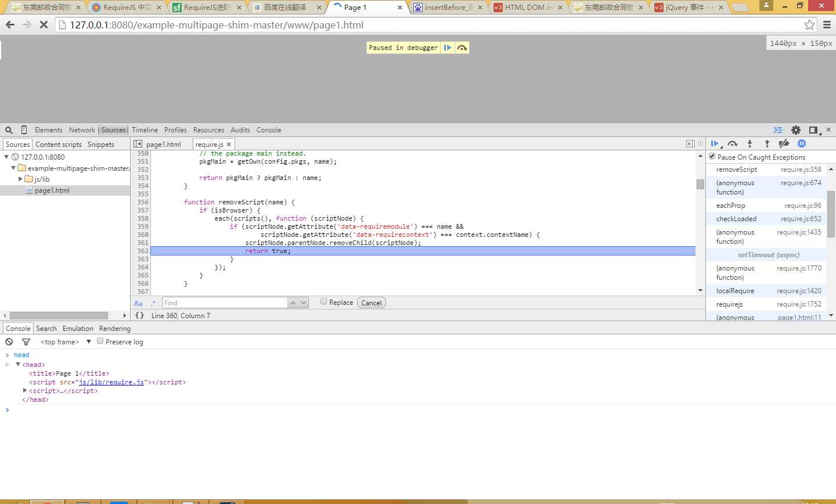Expand the js/lib folder

[20, 179]
